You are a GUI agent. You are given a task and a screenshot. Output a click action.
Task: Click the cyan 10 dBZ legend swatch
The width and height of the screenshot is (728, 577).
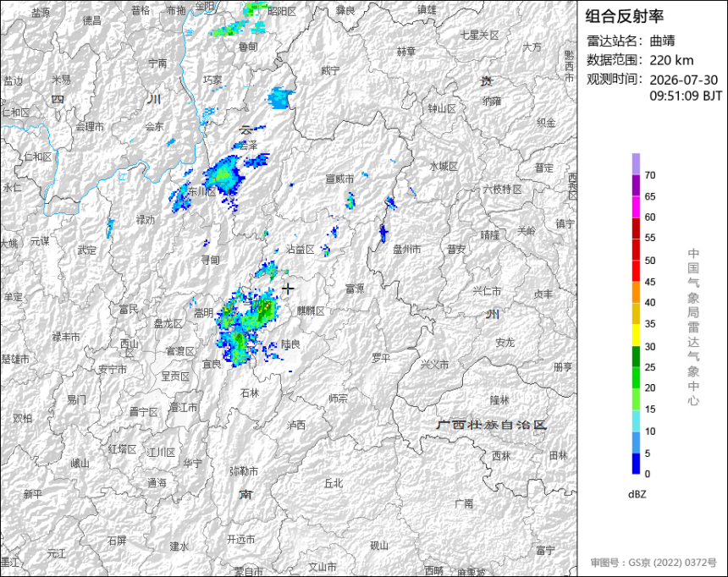(x=636, y=420)
